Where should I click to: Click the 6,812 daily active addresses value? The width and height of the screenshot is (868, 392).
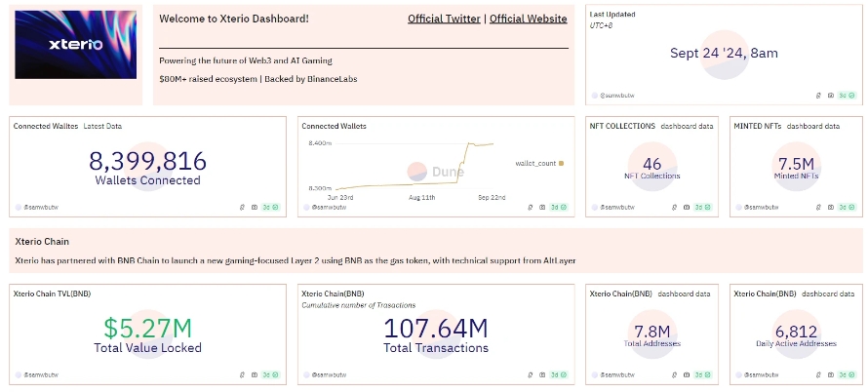[x=796, y=332]
